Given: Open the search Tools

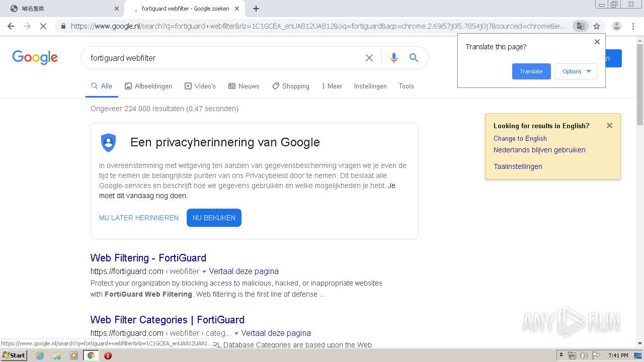Looking at the screenshot, I should click(406, 86).
